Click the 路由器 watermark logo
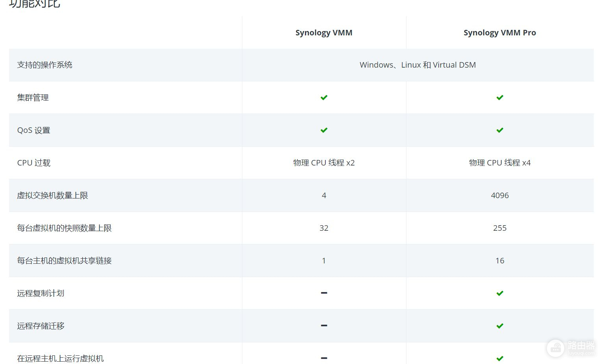Screen dimensions: 602x364 (571, 347)
